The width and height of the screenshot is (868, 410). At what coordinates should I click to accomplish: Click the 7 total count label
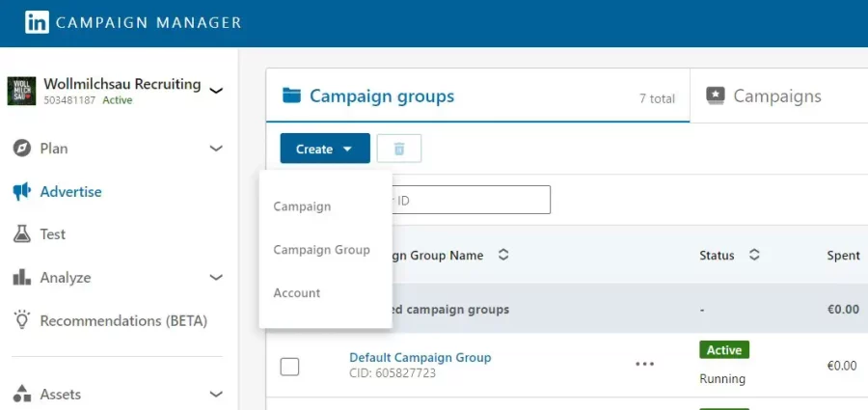(x=657, y=98)
